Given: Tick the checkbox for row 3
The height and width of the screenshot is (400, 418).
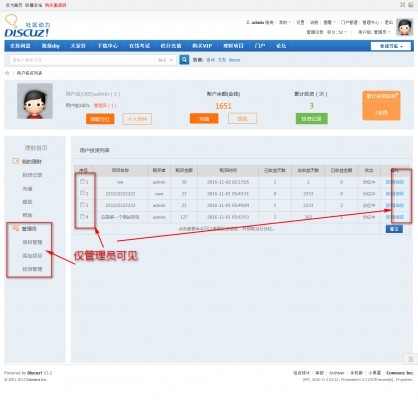Looking at the screenshot, I should pos(82,205).
